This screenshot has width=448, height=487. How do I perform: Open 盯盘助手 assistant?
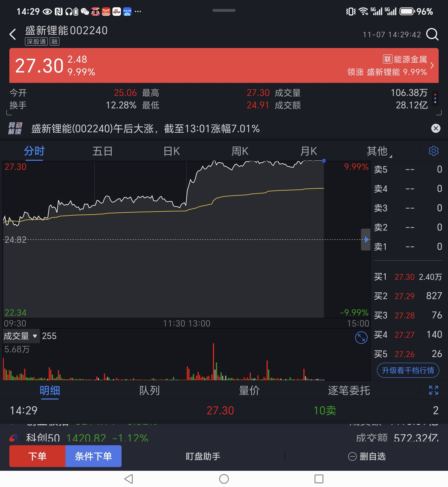tap(203, 456)
